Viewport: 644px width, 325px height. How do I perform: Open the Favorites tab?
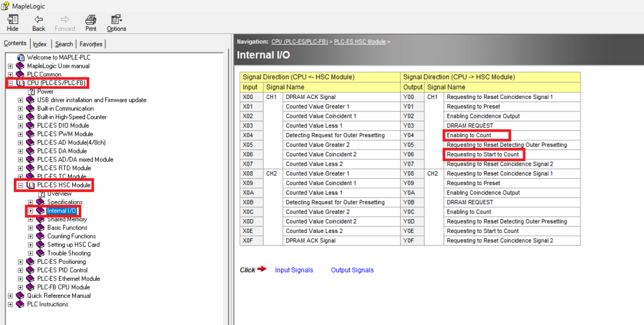tap(91, 44)
